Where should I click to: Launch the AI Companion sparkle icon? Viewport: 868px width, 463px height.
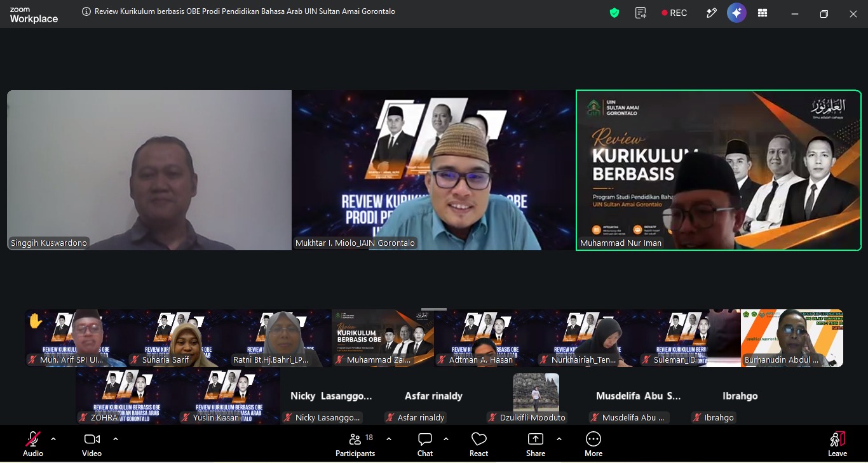pos(736,13)
